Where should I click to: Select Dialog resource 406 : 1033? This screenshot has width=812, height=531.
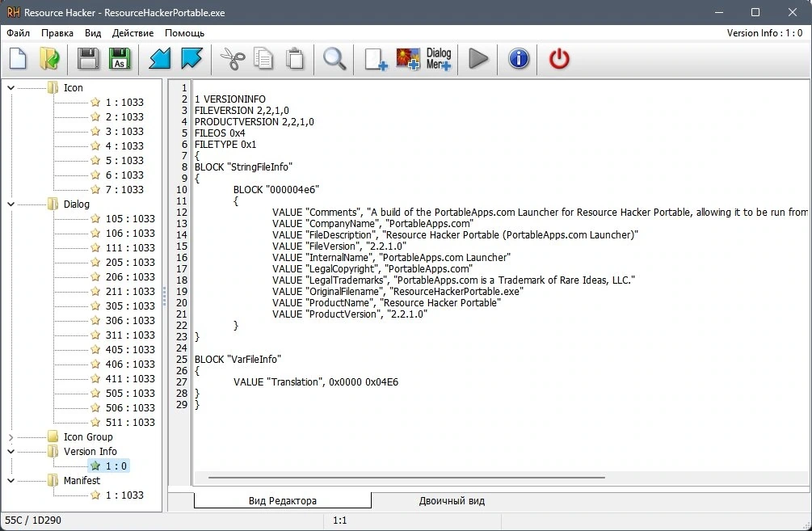[123, 364]
